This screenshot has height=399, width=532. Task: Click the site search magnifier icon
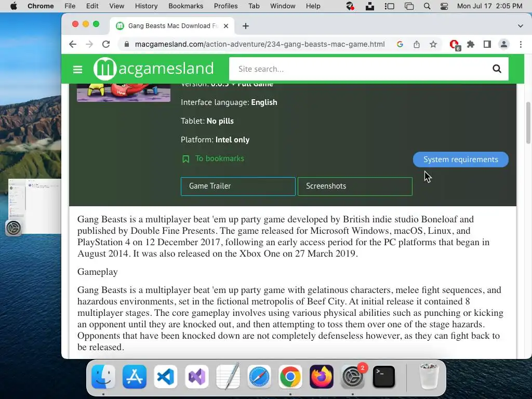point(497,69)
